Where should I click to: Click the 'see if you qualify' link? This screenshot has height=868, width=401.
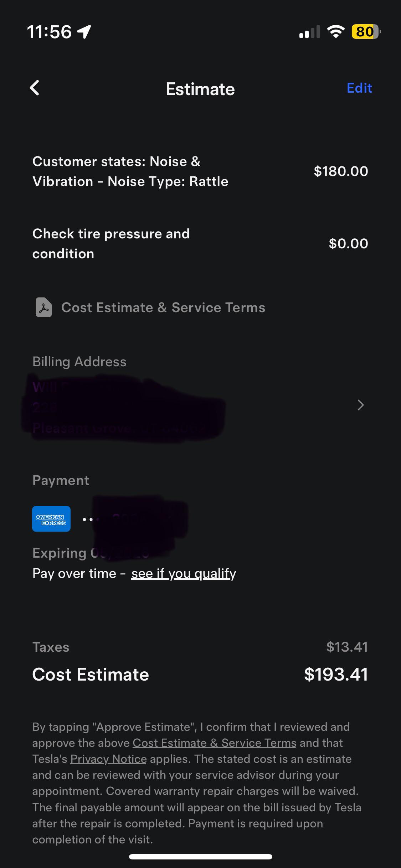point(184,574)
